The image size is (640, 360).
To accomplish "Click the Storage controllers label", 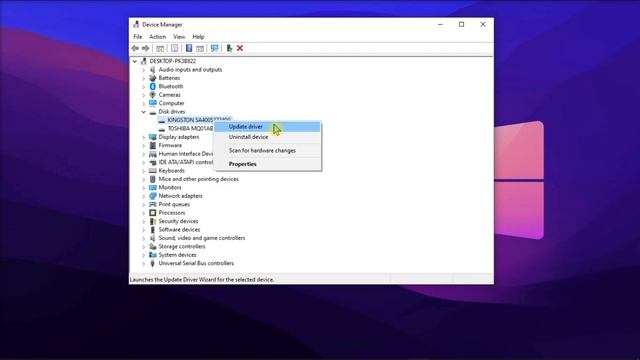I will click(182, 247).
